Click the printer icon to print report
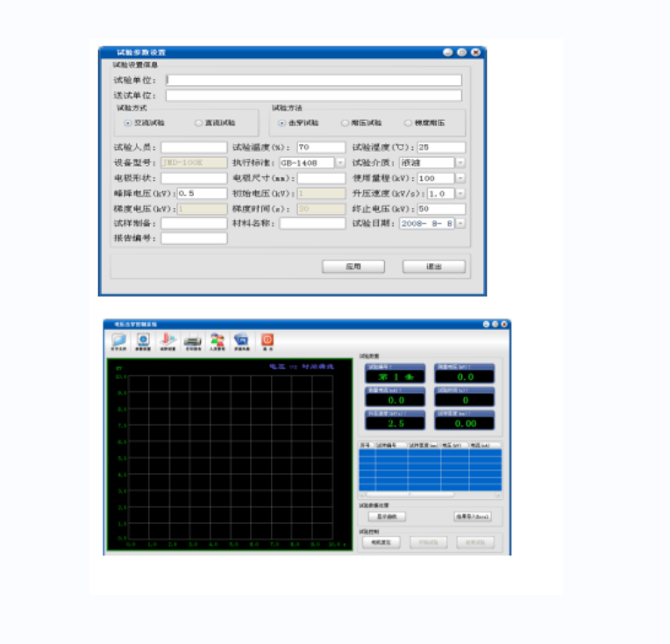The width and height of the screenshot is (670, 644). [193, 340]
